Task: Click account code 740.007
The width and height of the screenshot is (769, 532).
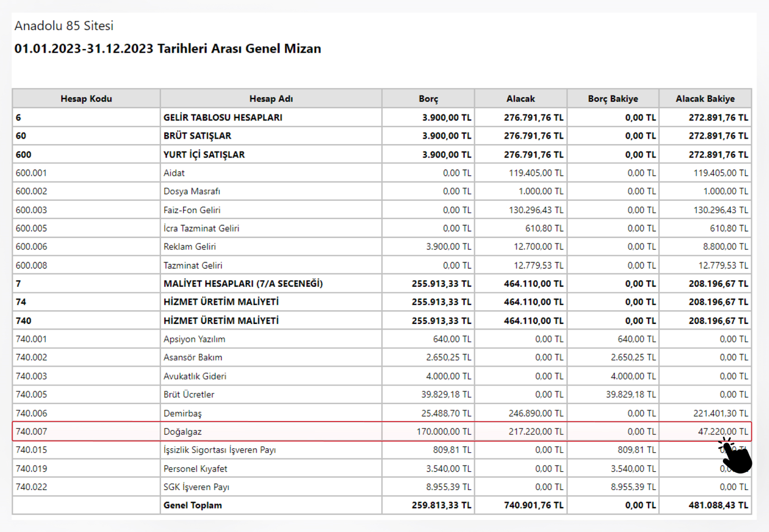Action: pyautogui.click(x=31, y=432)
